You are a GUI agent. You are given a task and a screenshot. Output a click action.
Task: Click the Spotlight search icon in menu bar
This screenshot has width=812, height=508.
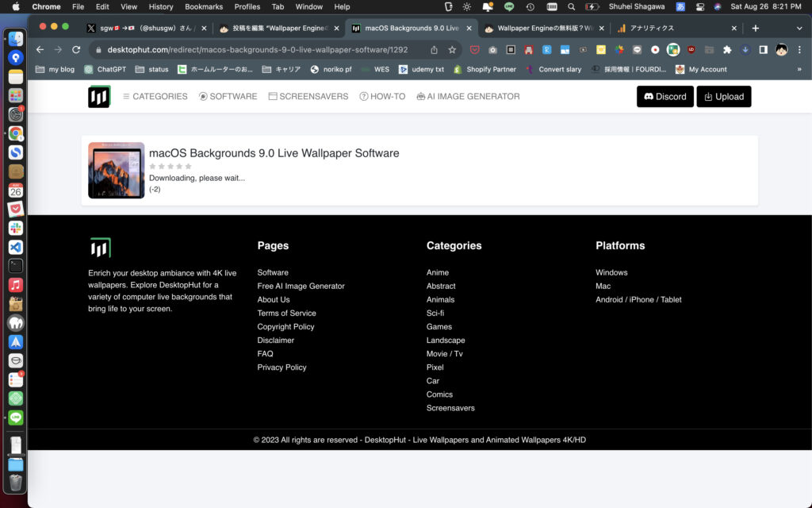pyautogui.click(x=571, y=6)
